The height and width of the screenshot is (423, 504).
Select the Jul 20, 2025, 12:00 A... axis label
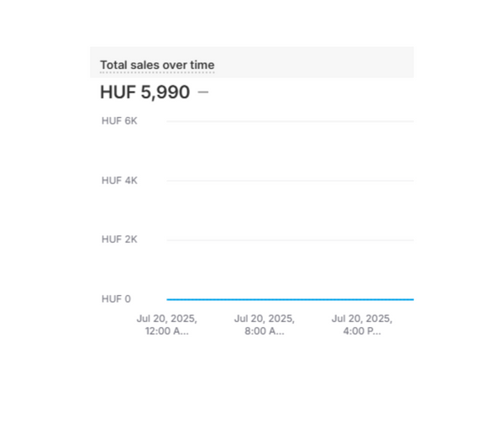(x=166, y=325)
